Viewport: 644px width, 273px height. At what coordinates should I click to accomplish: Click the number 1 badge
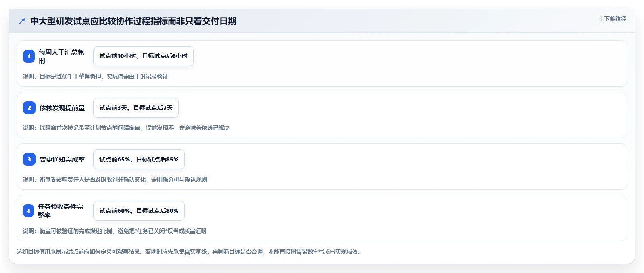pyautogui.click(x=29, y=56)
